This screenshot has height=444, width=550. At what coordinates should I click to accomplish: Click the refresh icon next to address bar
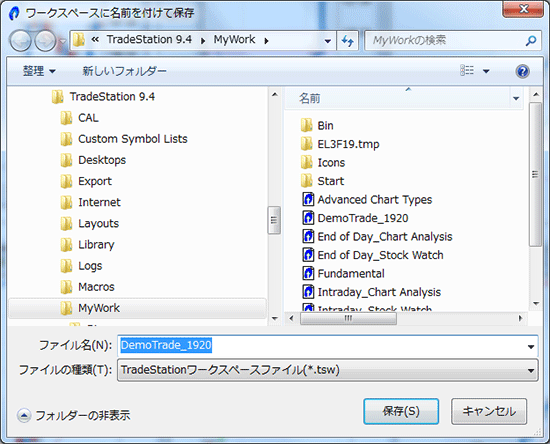pos(347,41)
